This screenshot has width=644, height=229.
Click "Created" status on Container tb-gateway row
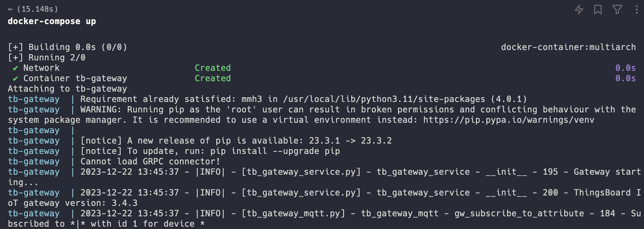point(213,78)
